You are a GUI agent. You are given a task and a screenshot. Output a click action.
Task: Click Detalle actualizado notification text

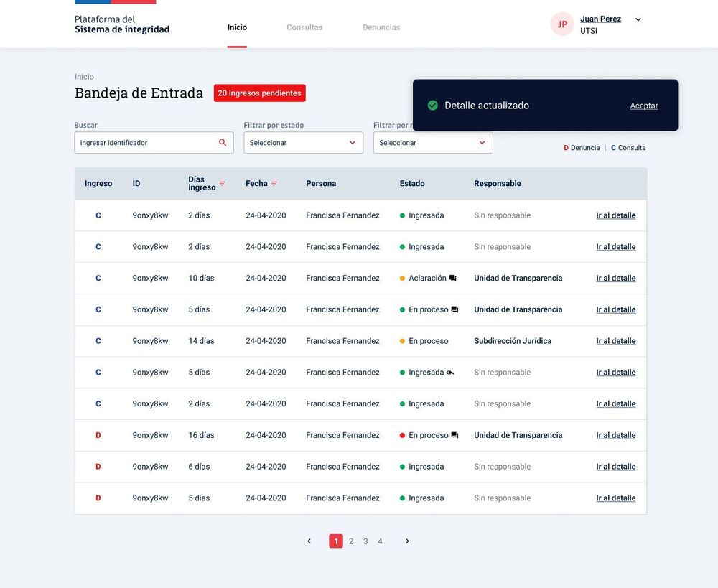pyautogui.click(x=487, y=106)
